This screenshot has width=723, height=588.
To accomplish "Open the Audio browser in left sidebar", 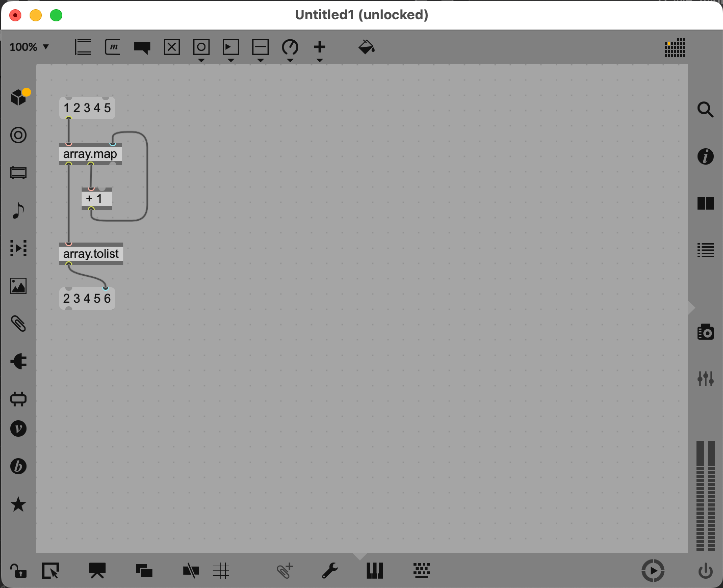I will tap(18, 173).
